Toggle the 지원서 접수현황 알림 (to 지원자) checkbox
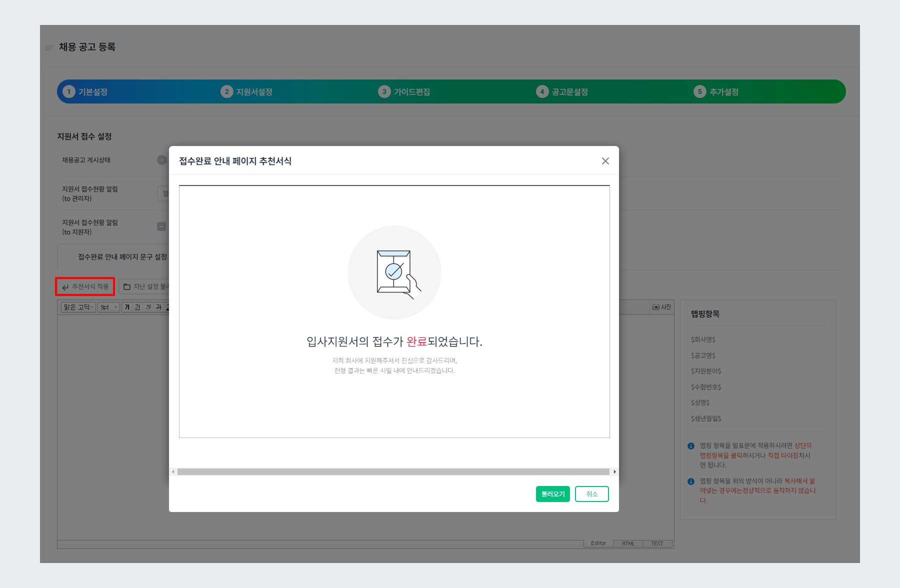 161,226
